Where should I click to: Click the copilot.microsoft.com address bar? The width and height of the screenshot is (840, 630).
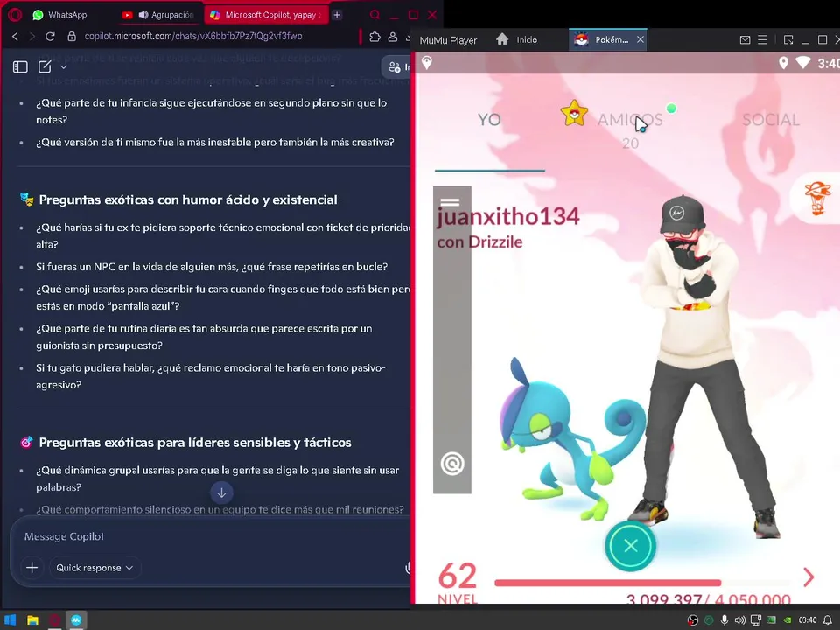tap(192, 37)
